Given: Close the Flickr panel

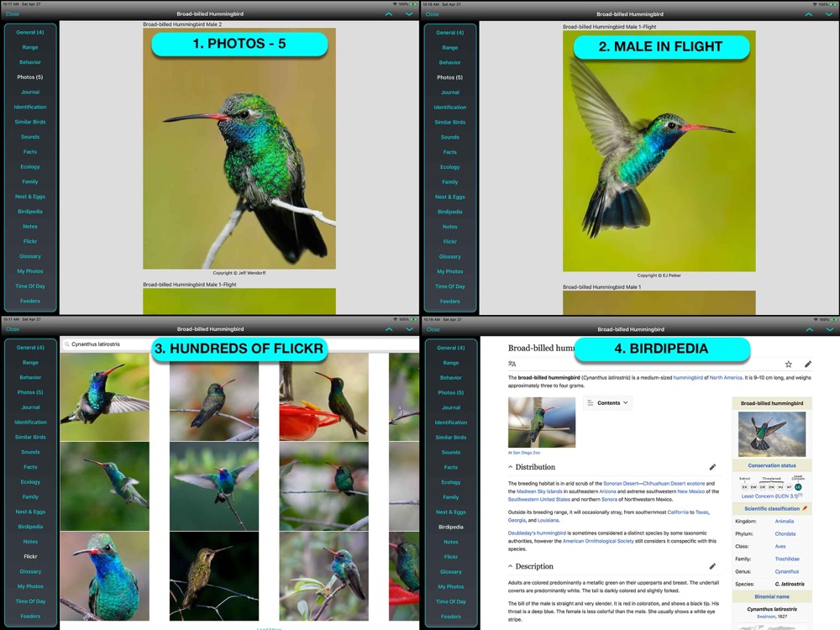Looking at the screenshot, I should click(13, 329).
